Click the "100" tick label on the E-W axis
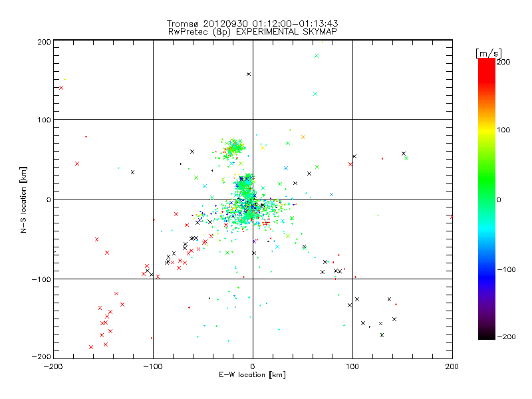This screenshot has width=532, height=399. (352, 366)
